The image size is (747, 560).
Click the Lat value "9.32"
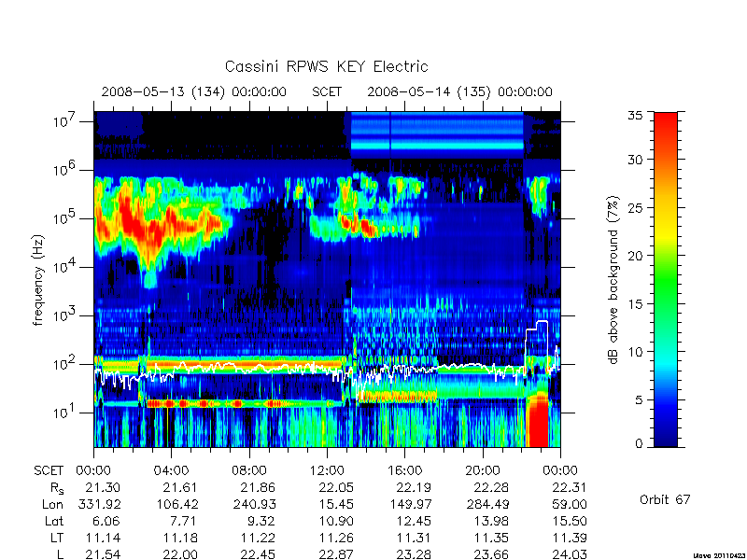click(x=262, y=522)
